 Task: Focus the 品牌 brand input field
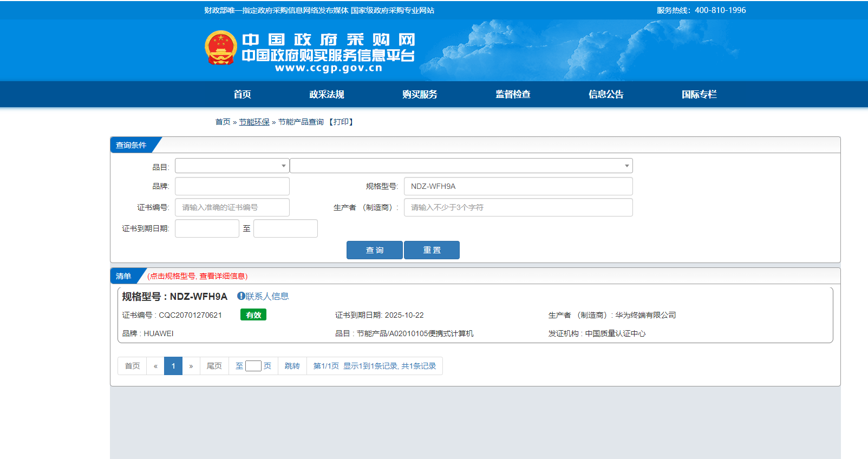(x=232, y=186)
